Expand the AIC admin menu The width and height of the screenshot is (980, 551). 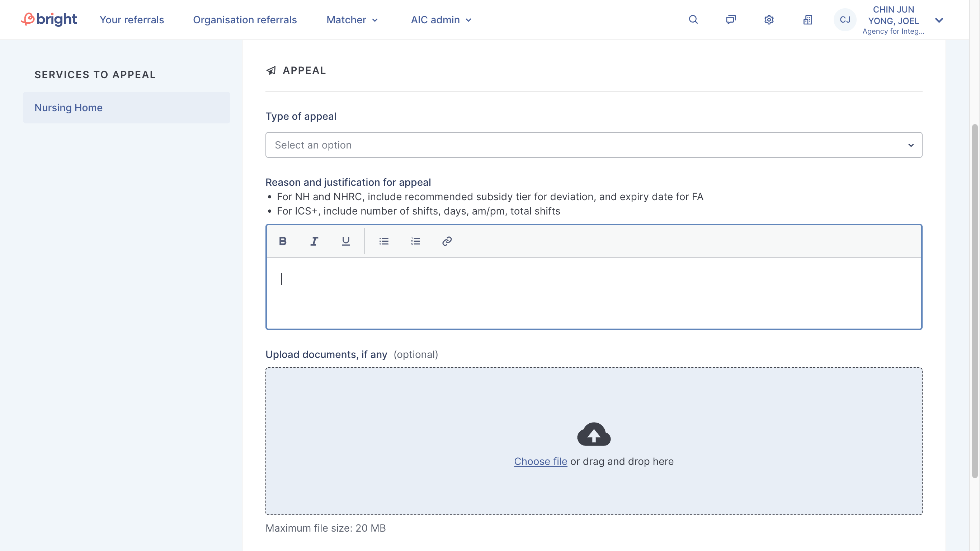point(441,20)
